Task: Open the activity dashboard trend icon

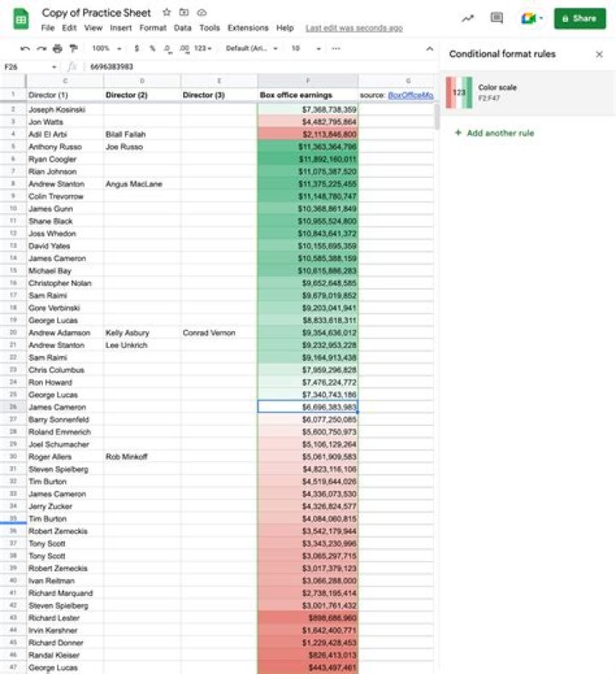Action: point(468,19)
